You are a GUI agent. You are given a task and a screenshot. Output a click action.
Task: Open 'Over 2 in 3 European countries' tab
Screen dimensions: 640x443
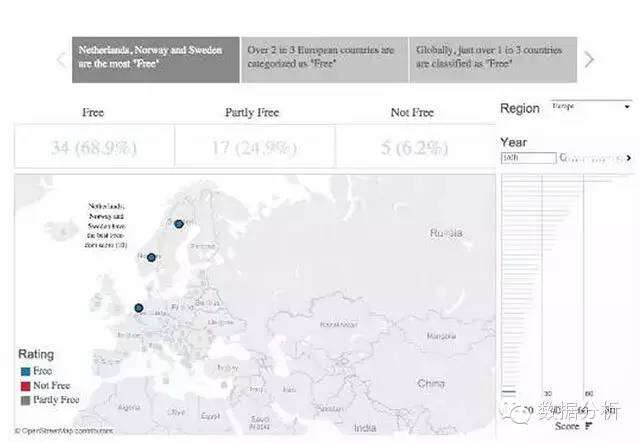click(x=324, y=60)
